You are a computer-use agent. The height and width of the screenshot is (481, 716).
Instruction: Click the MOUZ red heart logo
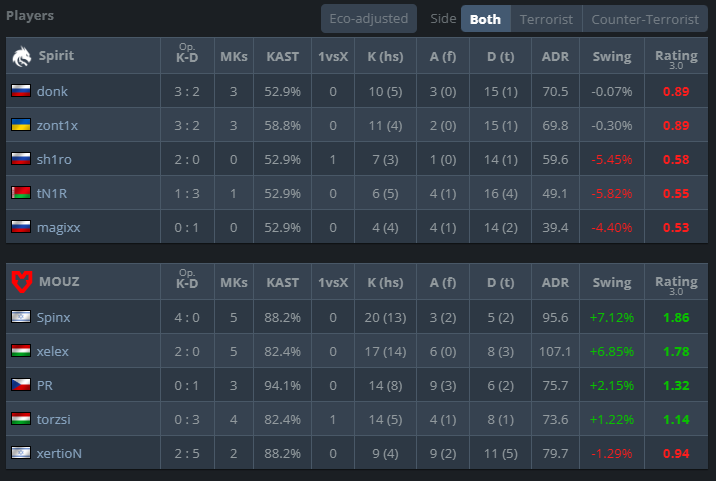tap(21, 281)
